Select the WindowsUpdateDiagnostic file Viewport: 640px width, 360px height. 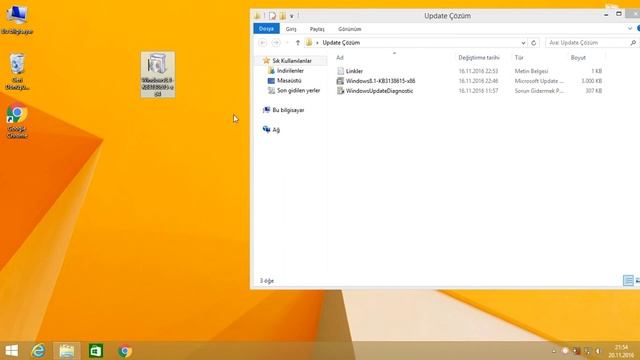[379, 91]
